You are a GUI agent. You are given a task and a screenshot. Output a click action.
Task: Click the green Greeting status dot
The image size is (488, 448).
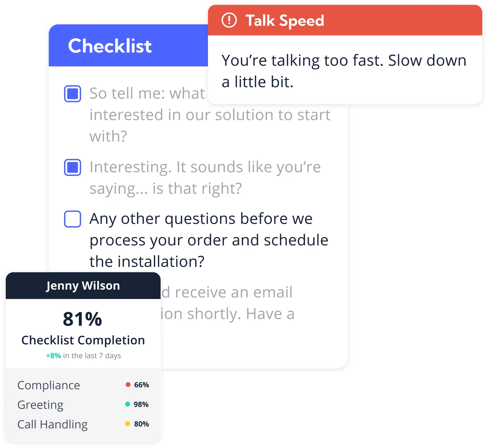(x=128, y=404)
